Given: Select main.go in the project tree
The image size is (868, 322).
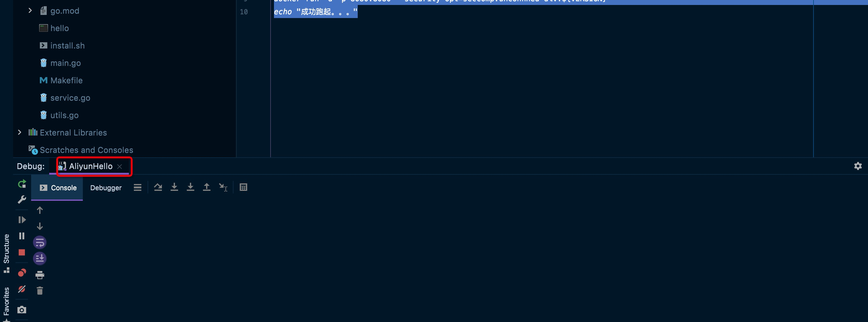Looking at the screenshot, I should [66, 63].
